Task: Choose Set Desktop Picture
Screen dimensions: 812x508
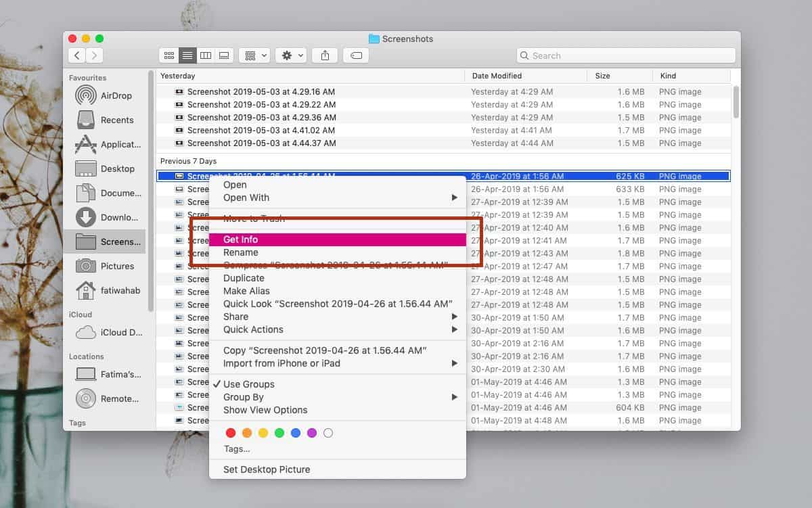Action: click(x=338, y=469)
